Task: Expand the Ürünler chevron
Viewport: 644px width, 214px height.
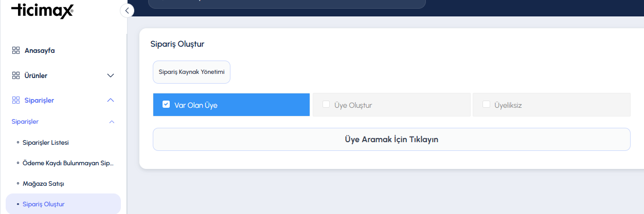Action: pyautogui.click(x=110, y=75)
